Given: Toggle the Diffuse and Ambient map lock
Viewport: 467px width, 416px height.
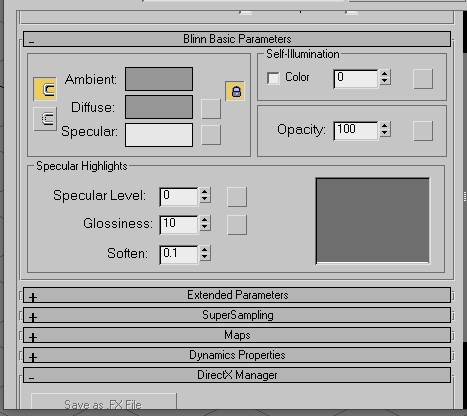Looking at the screenshot, I should click(x=235, y=91).
